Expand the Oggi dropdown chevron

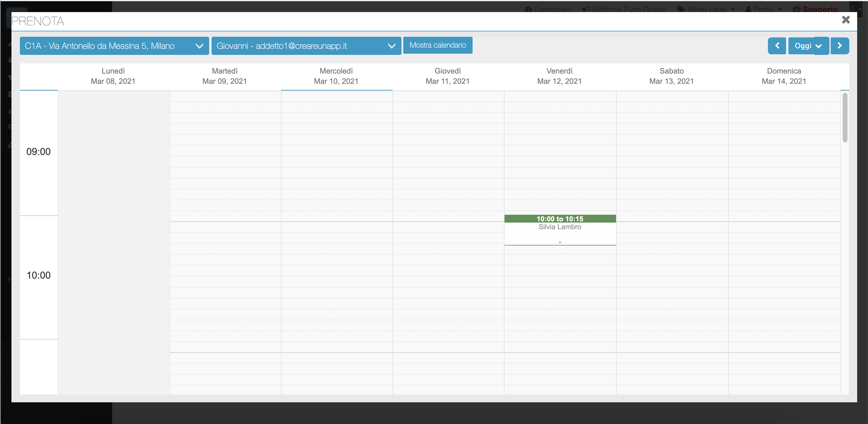(x=819, y=46)
